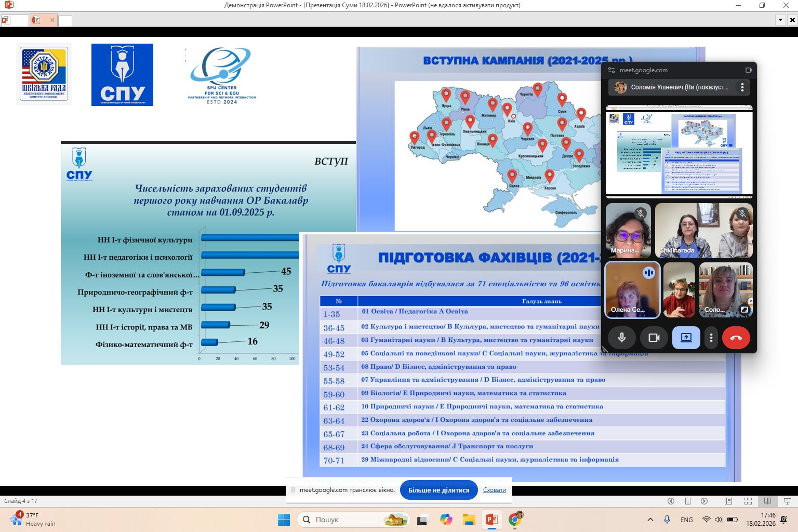Go to next slide in status bar

point(704,501)
